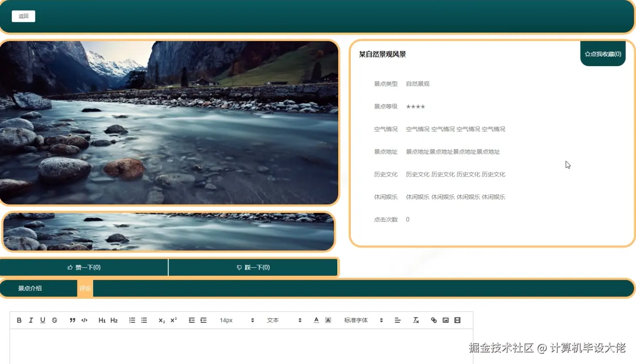Apply italic formatting in the editor toolbar

click(31, 320)
